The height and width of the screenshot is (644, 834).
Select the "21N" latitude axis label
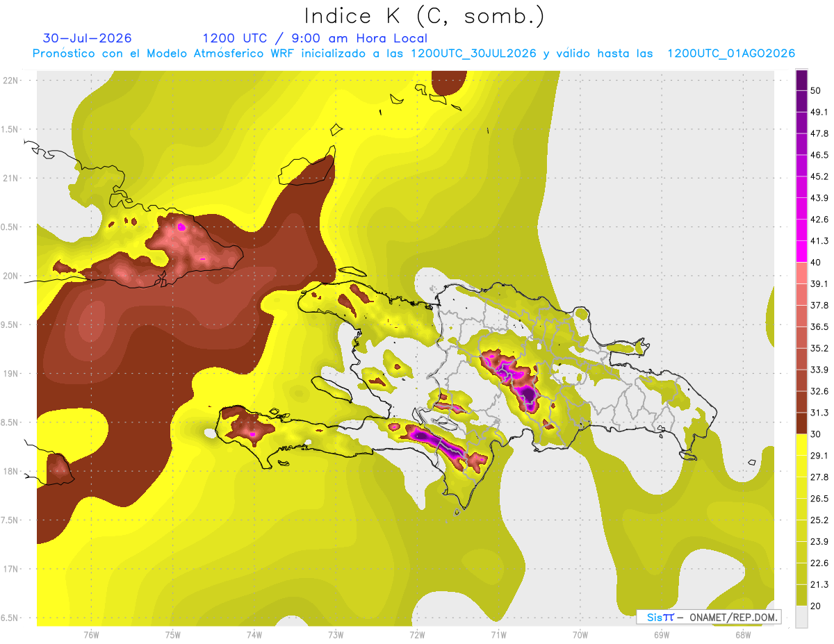click(x=10, y=178)
